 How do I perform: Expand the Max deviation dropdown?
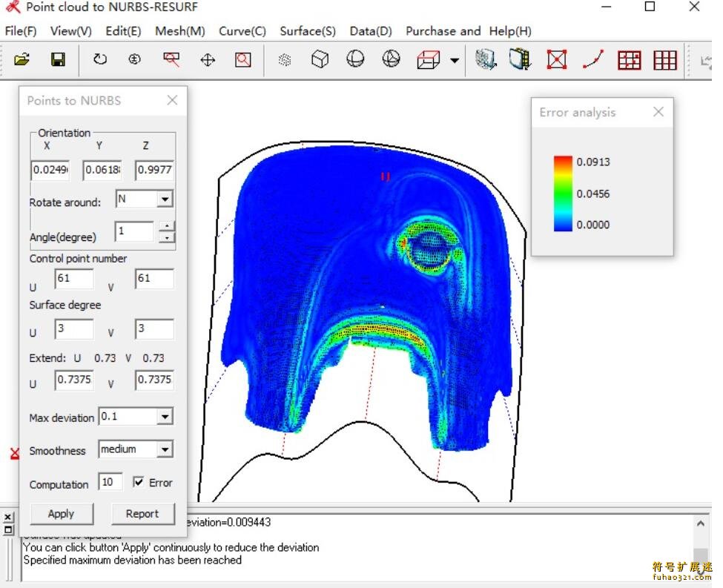pyautogui.click(x=165, y=417)
